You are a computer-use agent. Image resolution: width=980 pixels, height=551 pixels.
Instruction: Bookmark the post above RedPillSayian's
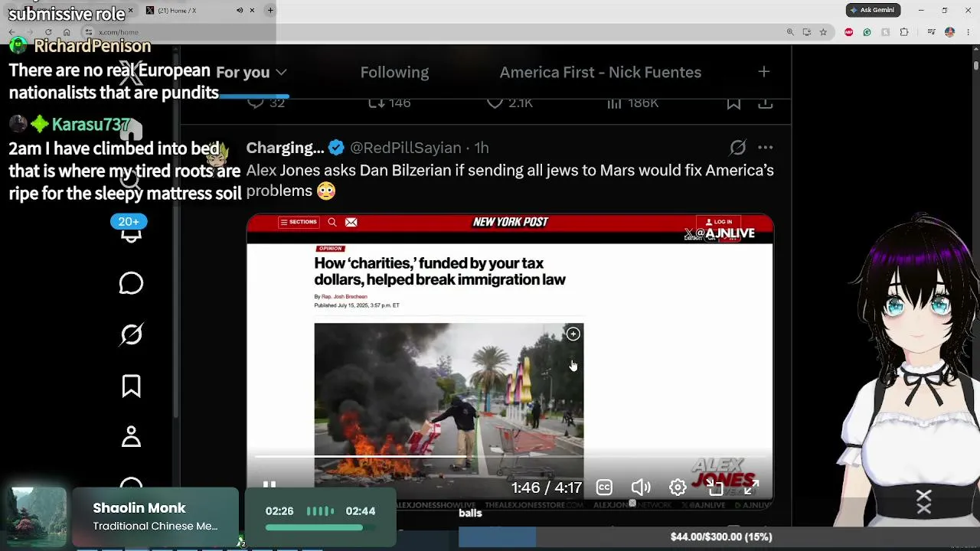733,103
